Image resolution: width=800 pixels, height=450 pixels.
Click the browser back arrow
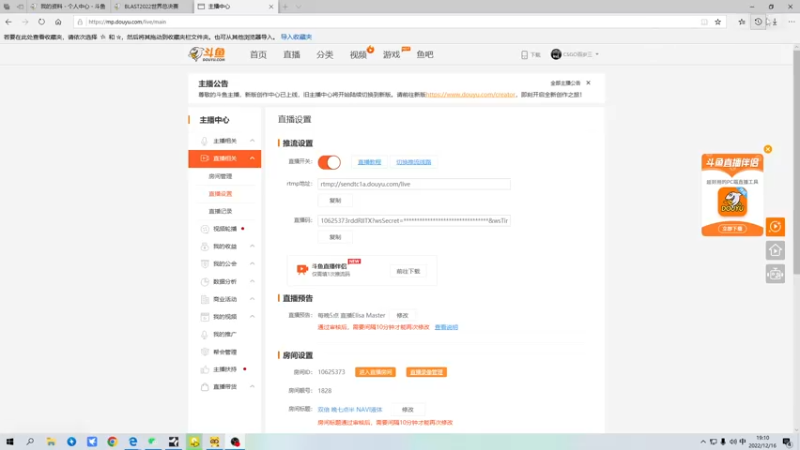9,22
